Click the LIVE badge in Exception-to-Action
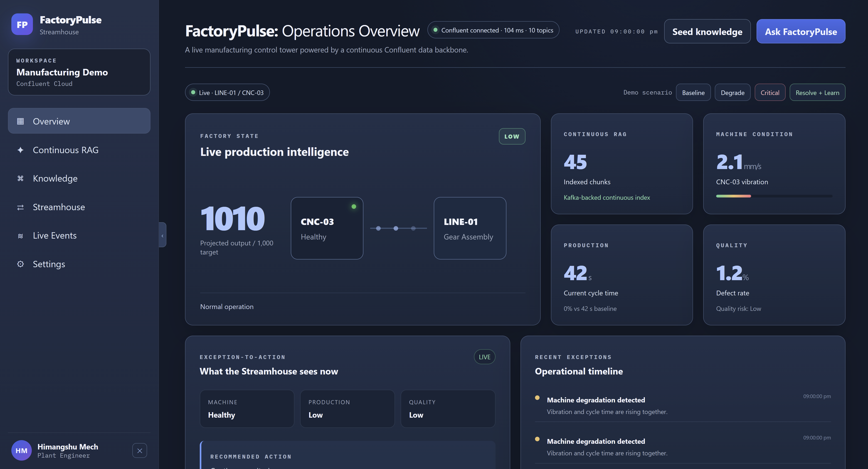The image size is (868, 469). [485, 357]
